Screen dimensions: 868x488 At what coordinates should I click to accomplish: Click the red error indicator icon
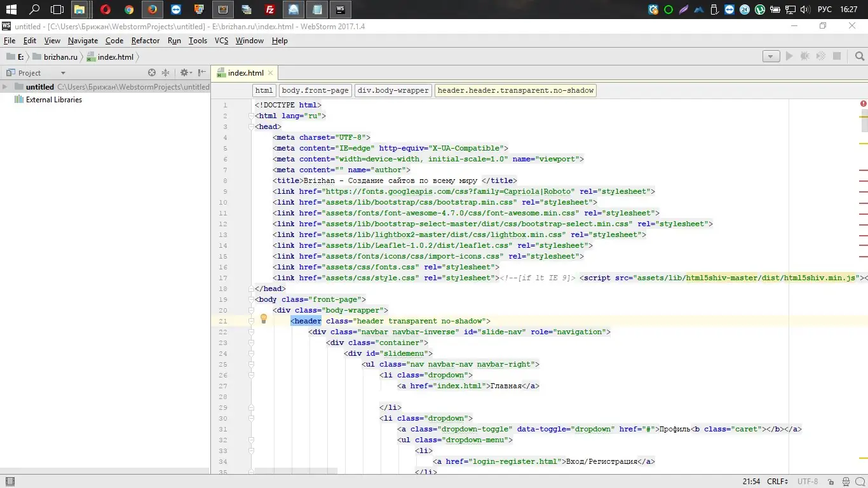point(863,104)
